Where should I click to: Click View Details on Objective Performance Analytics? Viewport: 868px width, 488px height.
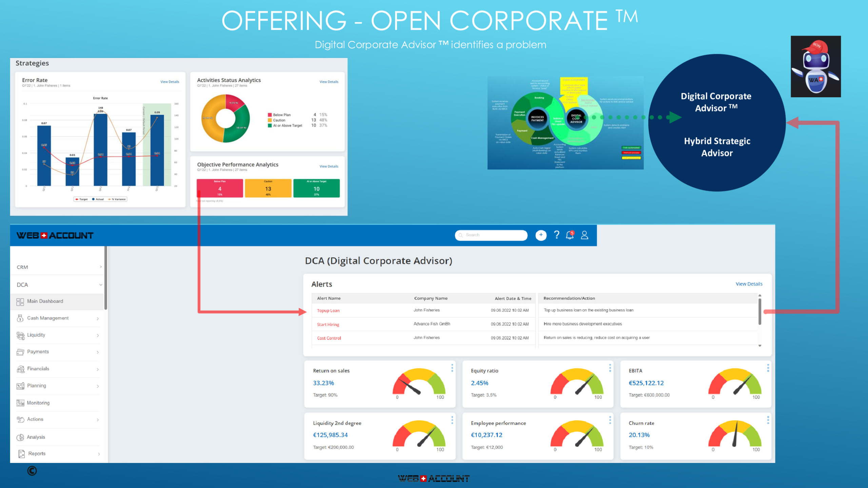[329, 166]
